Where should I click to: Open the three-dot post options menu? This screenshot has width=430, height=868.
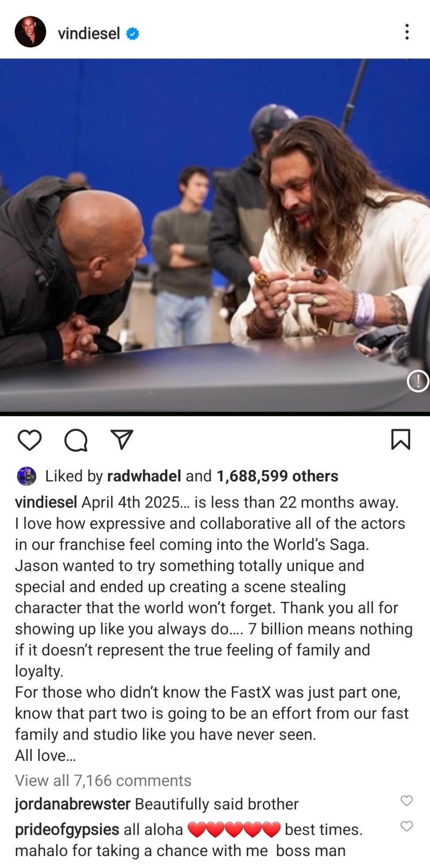coord(407,32)
